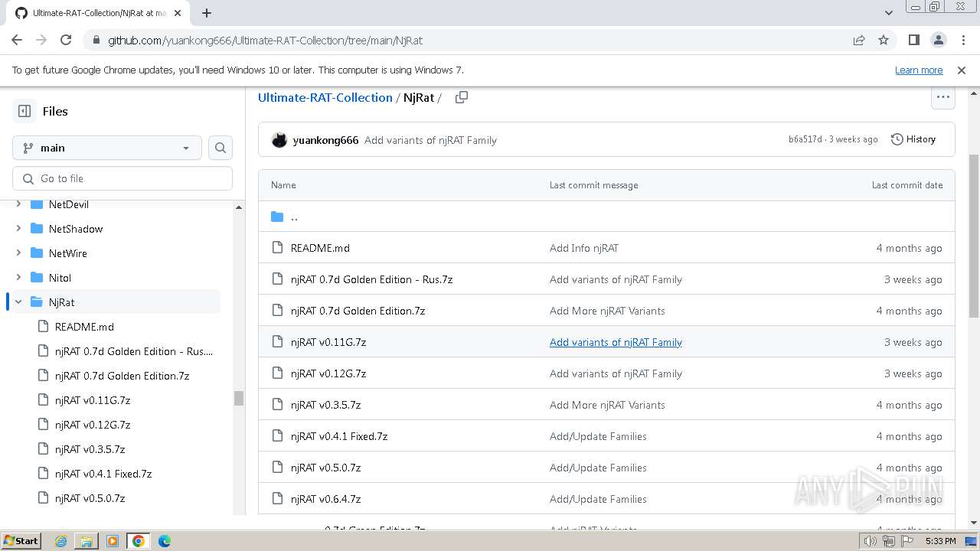Click page vertical scrollbar
The width and height of the screenshot is (980, 551).
(974, 236)
